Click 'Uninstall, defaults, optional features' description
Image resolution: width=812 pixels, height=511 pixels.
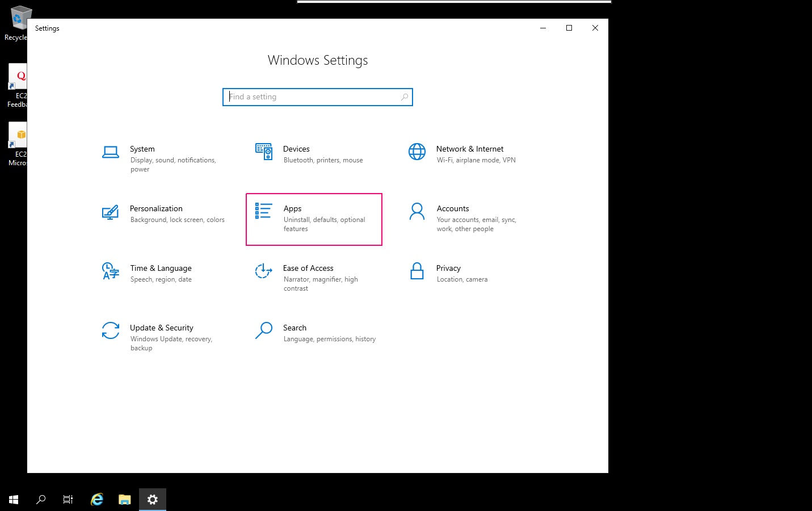[x=324, y=224]
